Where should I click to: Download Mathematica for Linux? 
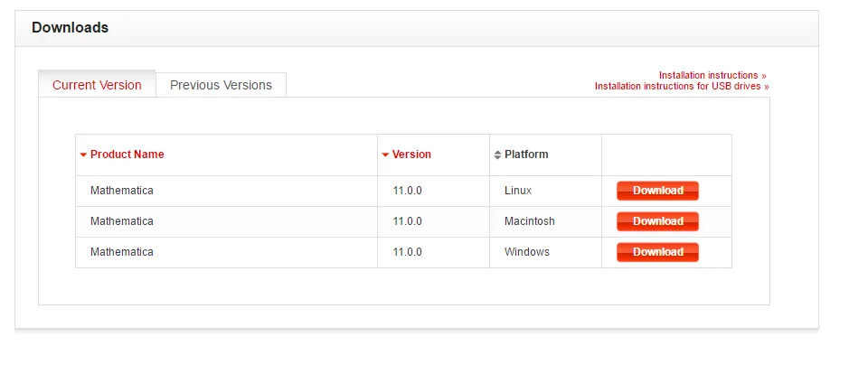(x=657, y=191)
